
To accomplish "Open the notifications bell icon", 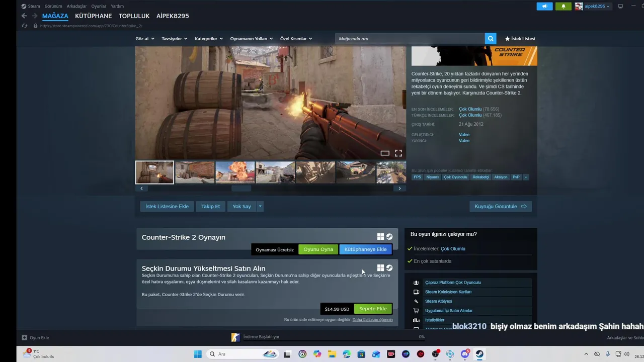I will (563, 6).
